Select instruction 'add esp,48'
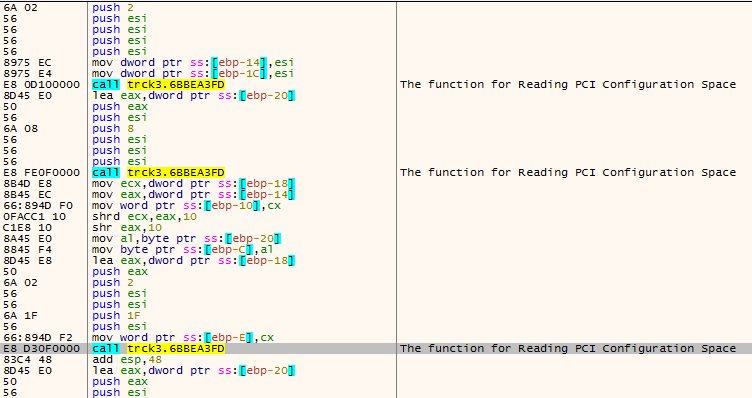The image size is (752, 398). (x=127, y=360)
